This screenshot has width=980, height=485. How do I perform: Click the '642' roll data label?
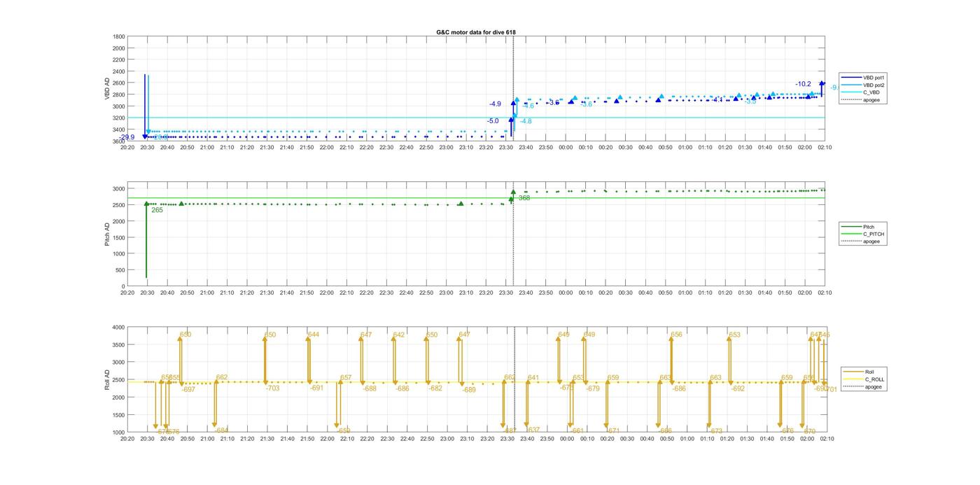pos(399,335)
